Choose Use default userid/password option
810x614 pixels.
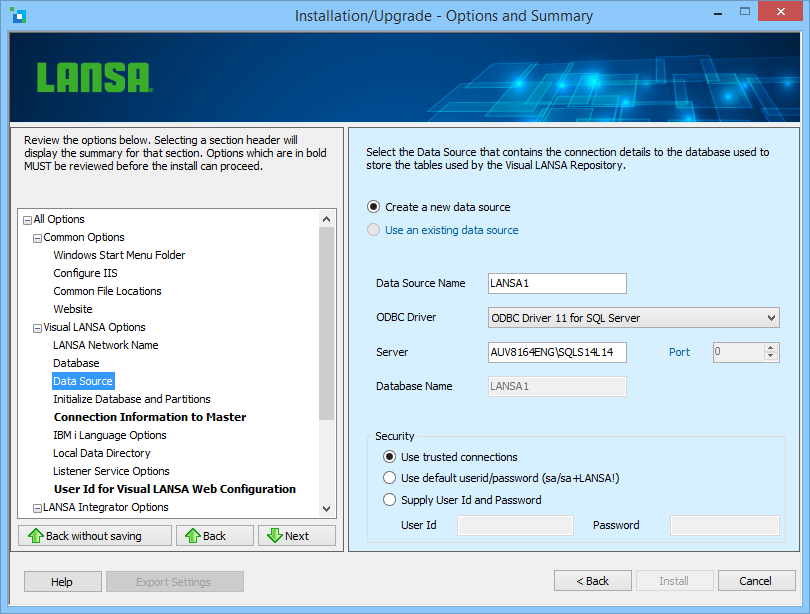point(501,478)
